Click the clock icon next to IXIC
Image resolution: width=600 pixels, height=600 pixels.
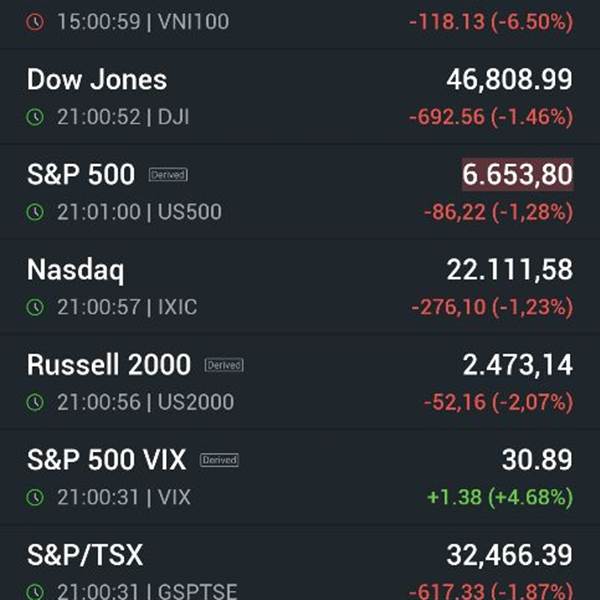point(35,307)
